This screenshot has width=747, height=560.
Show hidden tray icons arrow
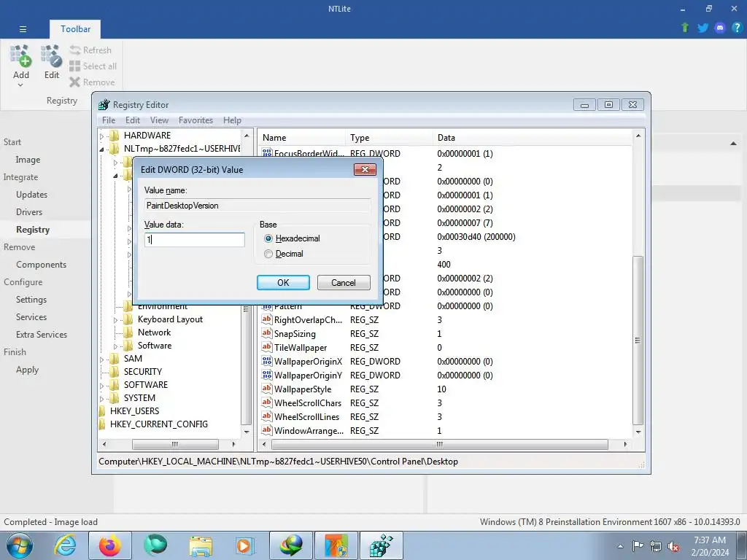[620, 546]
